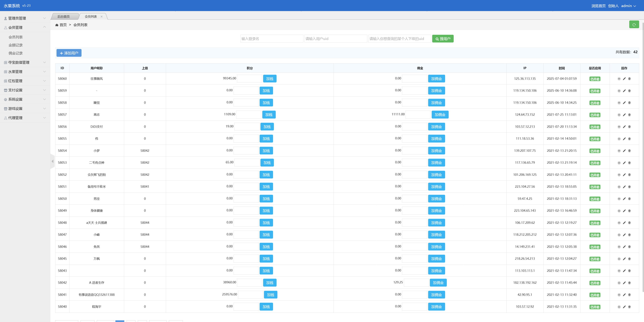Click disable circle icon for user 58053
Viewport: 644px width, 322px height.
point(619,163)
